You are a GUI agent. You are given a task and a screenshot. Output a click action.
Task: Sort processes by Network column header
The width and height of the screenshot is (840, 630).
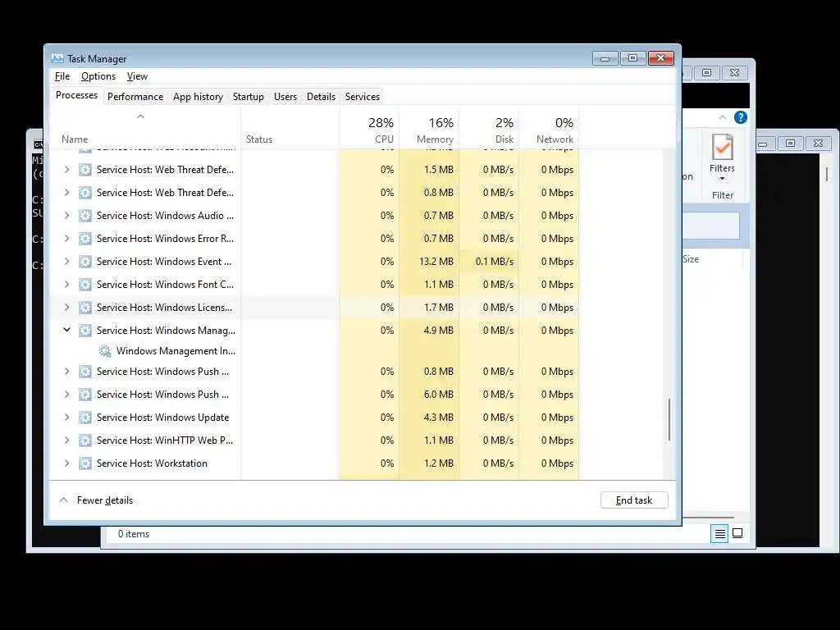[x=549, y=129]
